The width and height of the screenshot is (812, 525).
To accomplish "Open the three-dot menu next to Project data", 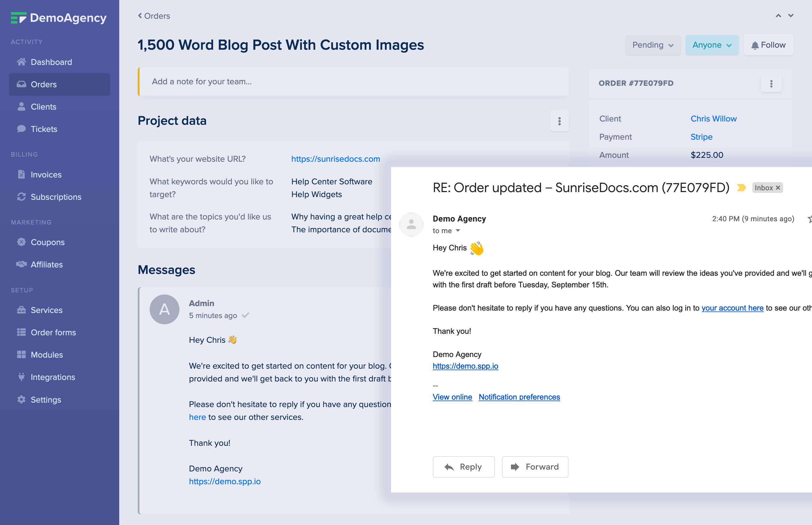I will pos(559,121).
